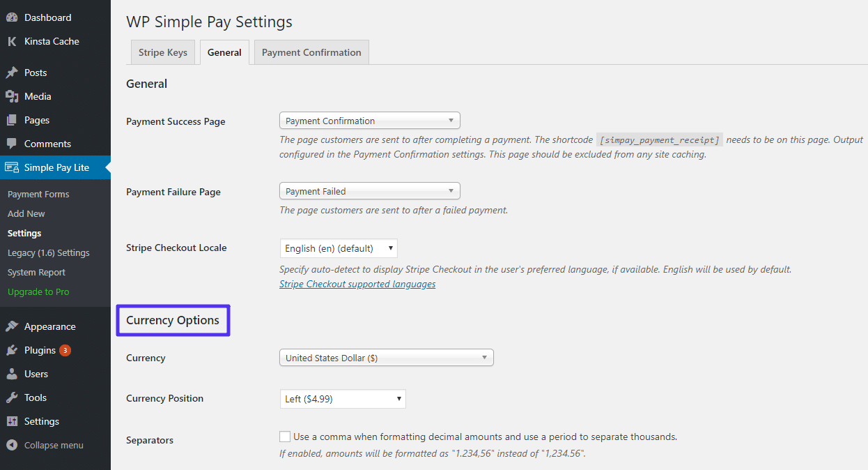The width and height of the screenshot is (868, 470).
Task: Click the Upgrade to Pro link
Action: point(38,291)
